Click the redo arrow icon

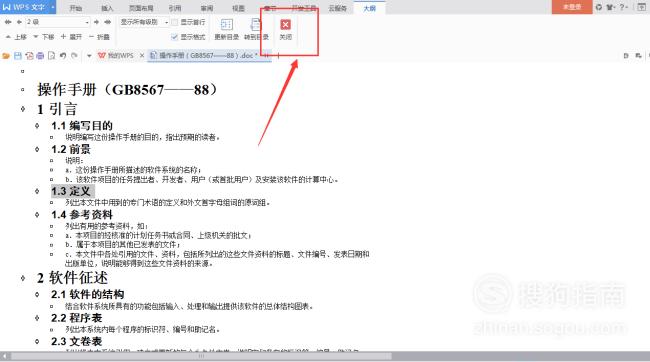[74, 56]
